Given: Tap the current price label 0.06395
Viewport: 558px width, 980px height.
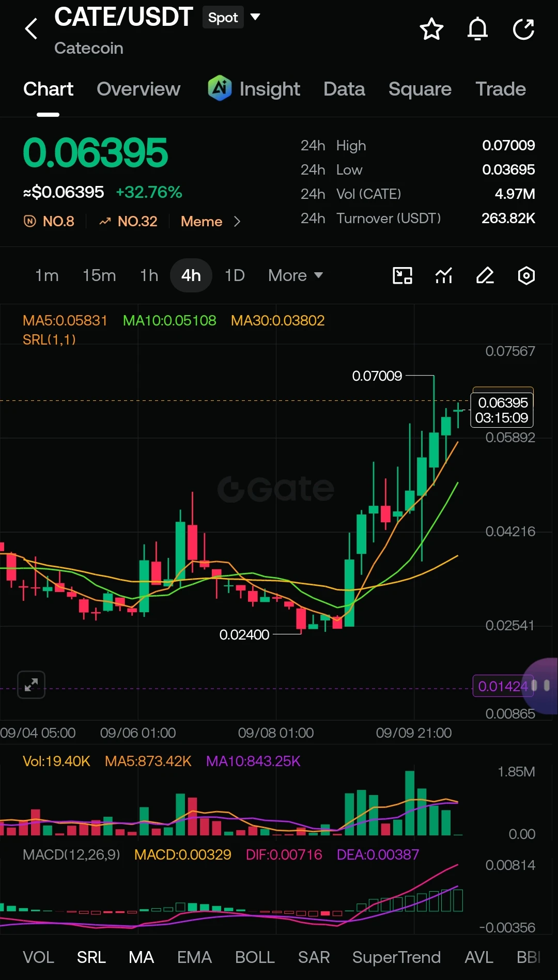Looking at the screenshot, I should pyautogui.click(x=502, y=410).
